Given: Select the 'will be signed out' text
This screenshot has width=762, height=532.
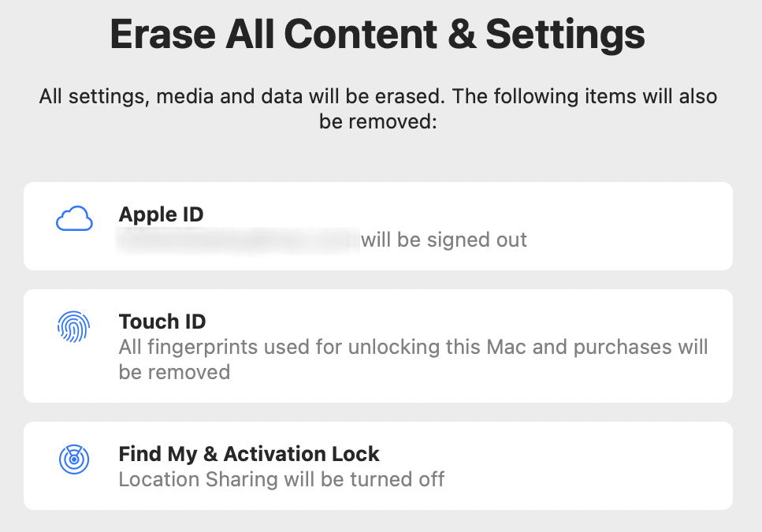Looking at the screenshot, I should pyautogui.click(x=443, y=240).
